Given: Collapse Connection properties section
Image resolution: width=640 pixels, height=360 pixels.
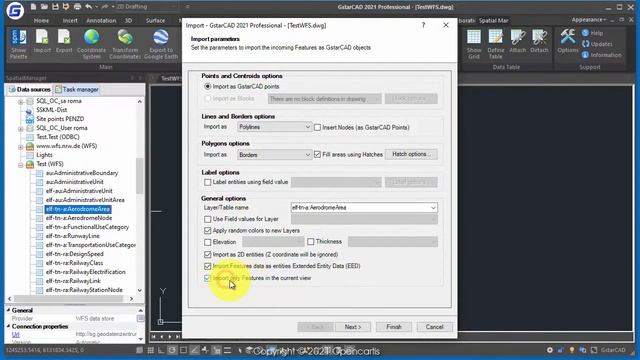Looking at the screenshot, I should click(9, 327).
